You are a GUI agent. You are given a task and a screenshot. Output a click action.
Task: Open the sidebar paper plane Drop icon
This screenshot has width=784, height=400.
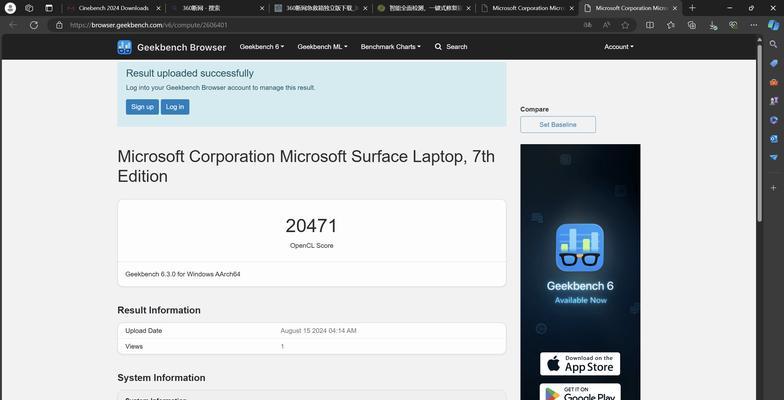coord(774,157)
